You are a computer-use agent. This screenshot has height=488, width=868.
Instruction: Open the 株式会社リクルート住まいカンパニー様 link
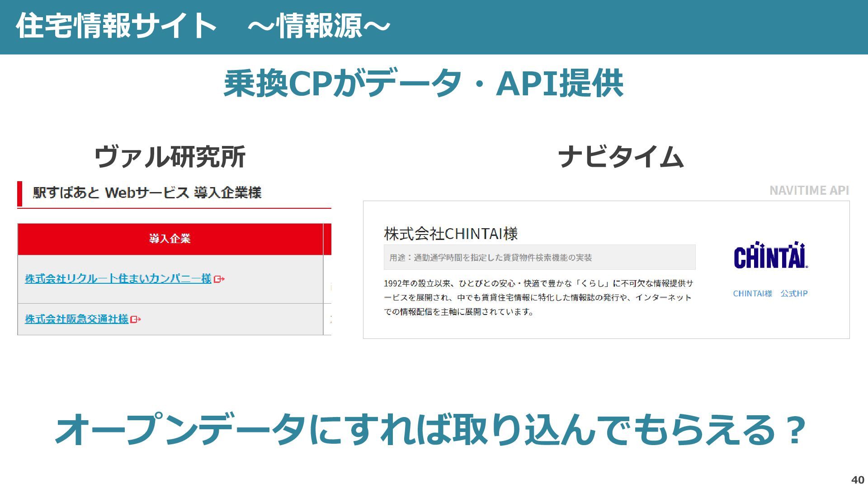[118, 279]
